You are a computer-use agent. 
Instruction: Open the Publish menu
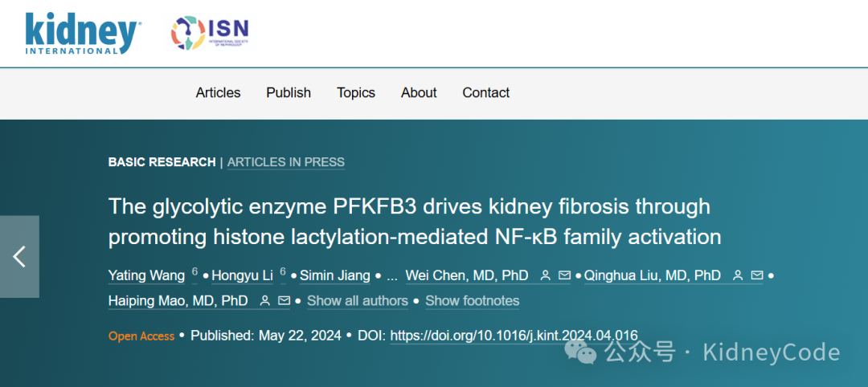tap(289, 93)
